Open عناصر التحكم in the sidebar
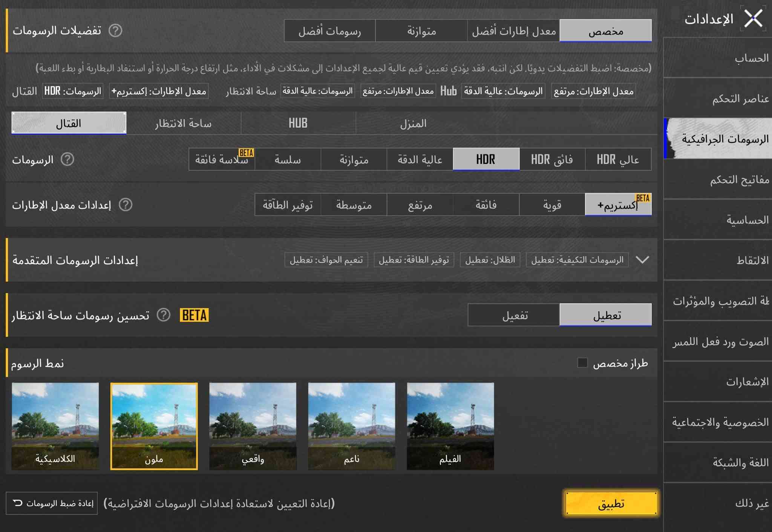The width and height of the screenshot is (772, 532). (x=718, y=98)
